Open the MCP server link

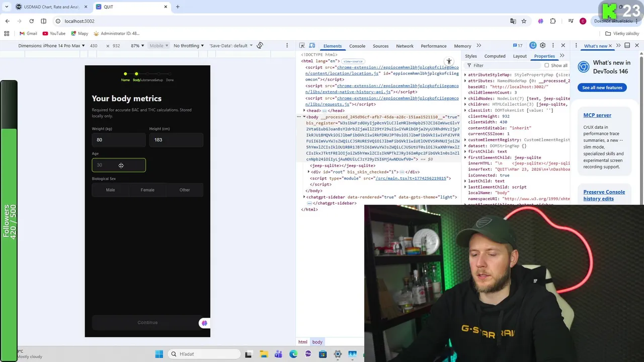[x=597, y=115]
